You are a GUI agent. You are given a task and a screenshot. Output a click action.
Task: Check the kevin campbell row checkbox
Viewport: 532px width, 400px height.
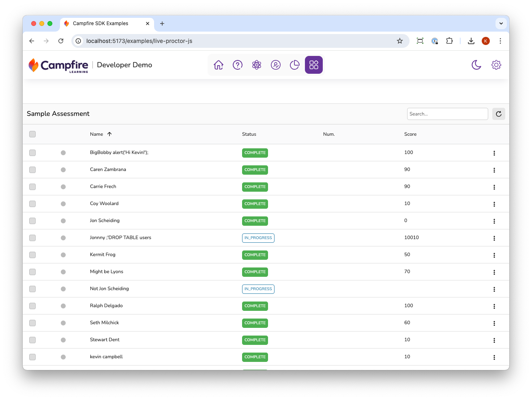pyautogui.click(x=32, y=357)
